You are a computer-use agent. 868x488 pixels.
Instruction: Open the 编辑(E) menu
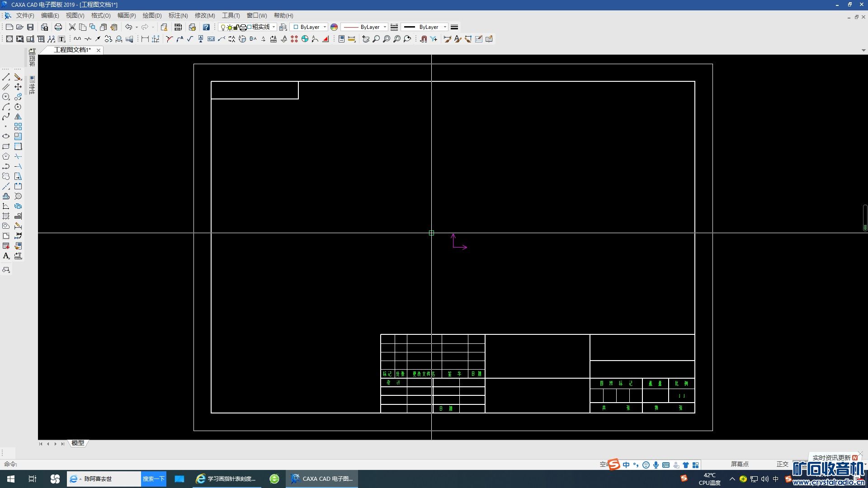[x=50, y=15]
